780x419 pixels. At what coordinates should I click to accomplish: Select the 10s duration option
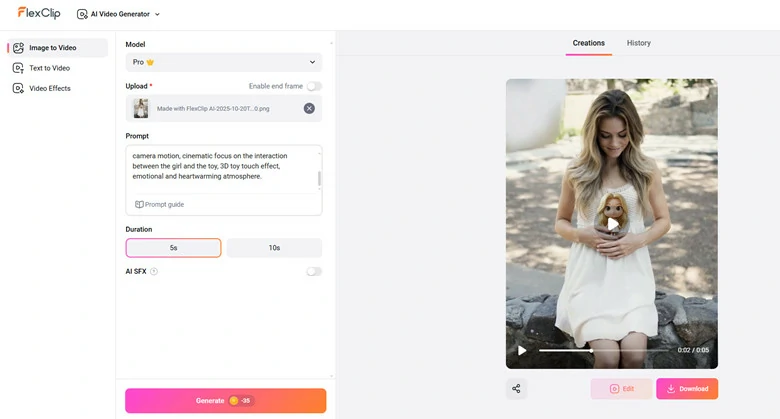[x=274, y=247]
